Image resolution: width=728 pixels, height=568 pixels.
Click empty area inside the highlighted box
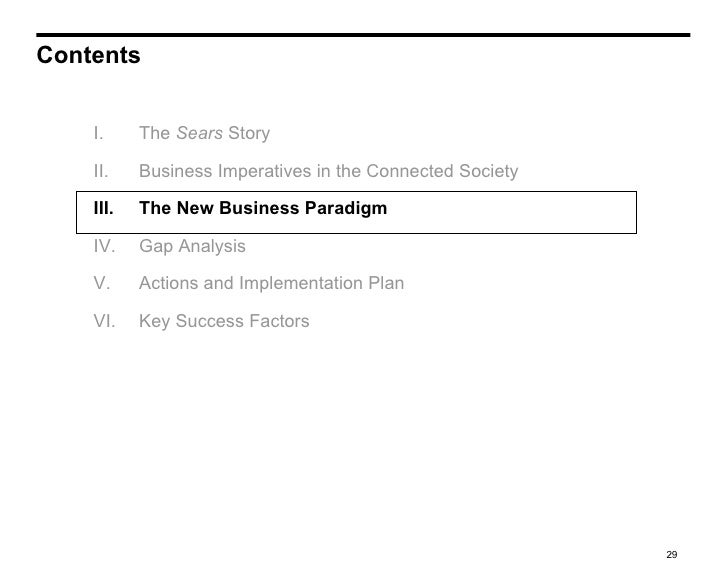[511, 213]
